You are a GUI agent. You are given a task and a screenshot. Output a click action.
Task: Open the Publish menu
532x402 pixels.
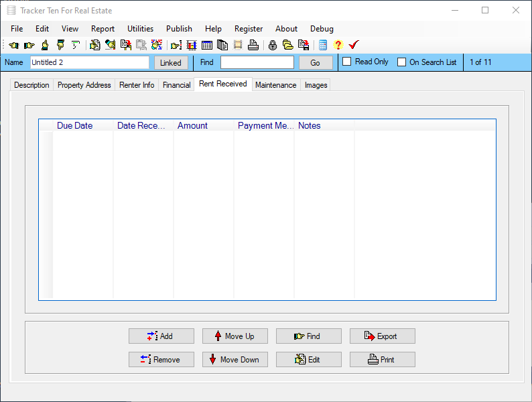point(179,29)
